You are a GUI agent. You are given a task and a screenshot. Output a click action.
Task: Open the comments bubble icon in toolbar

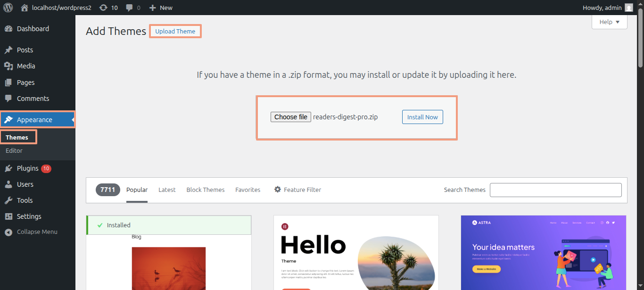(x=130, y=8)
